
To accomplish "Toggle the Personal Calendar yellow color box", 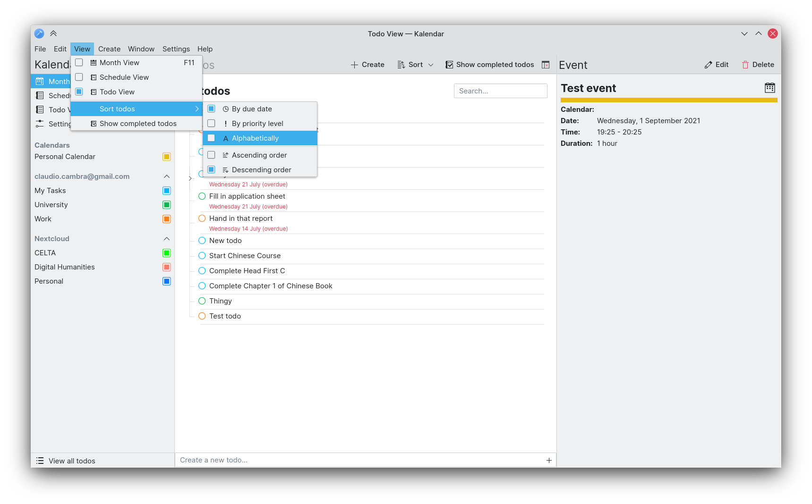I will tap(167, 157).
